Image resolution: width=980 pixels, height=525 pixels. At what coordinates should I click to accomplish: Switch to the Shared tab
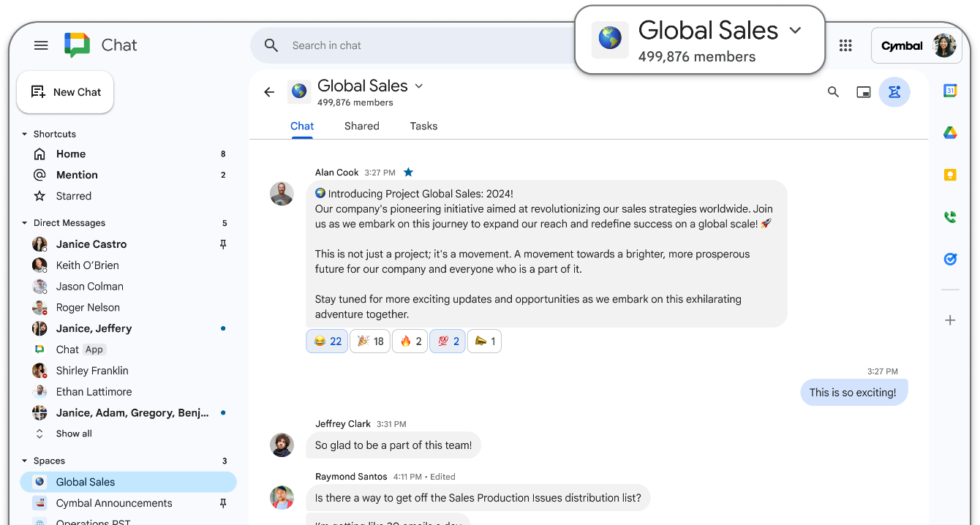point(361,126)
